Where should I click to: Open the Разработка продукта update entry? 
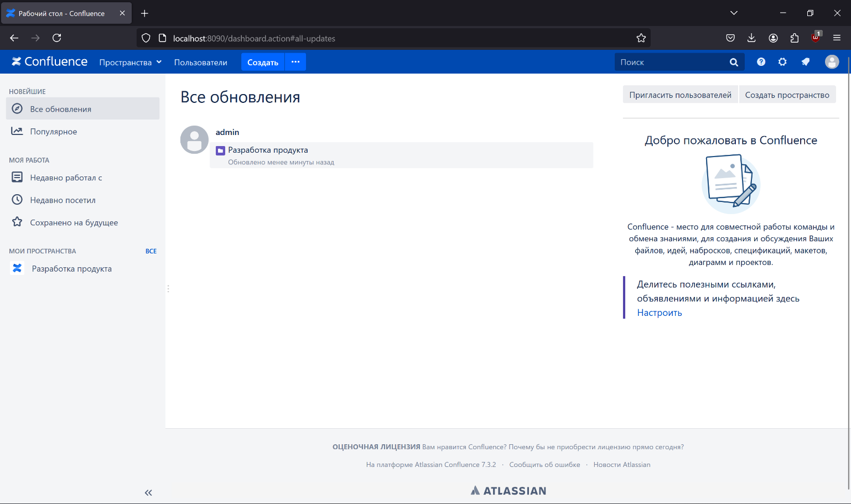(x=268, y=150)
